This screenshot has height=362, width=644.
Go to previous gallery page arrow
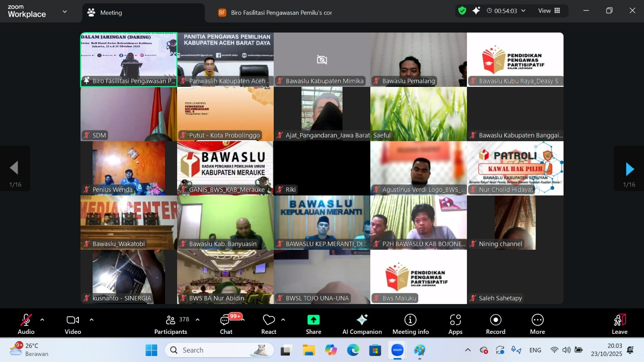[14, 168]
